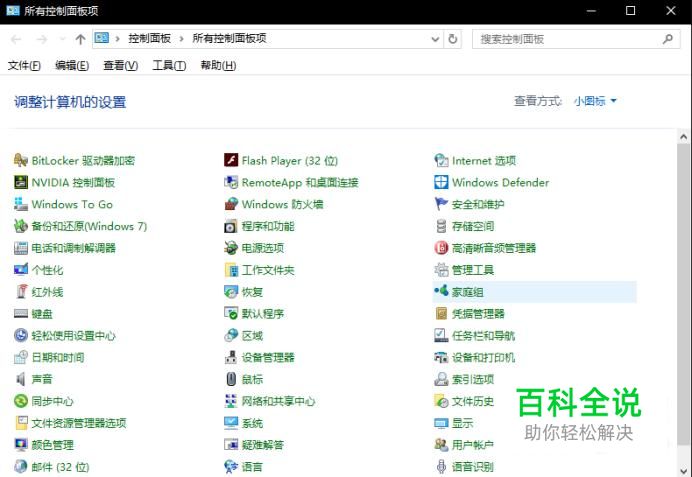
Task: Click the 红外线 icon
Action: (x=21, y=291)
